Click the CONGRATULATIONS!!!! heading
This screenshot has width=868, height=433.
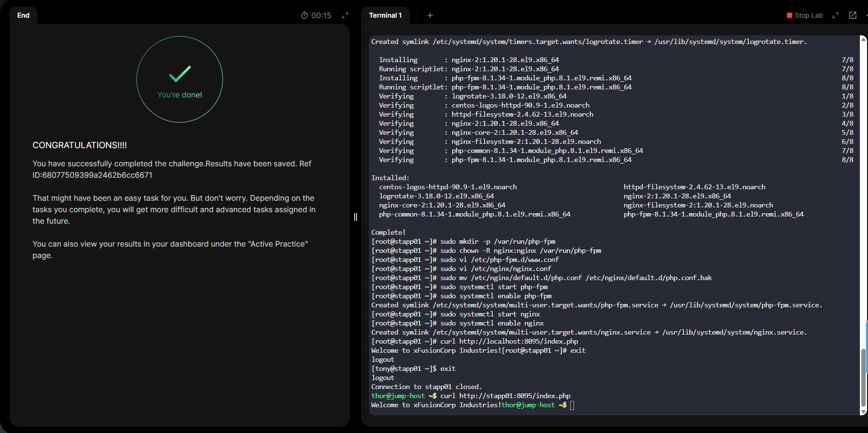pyautogui.click(x=79, y=145)
